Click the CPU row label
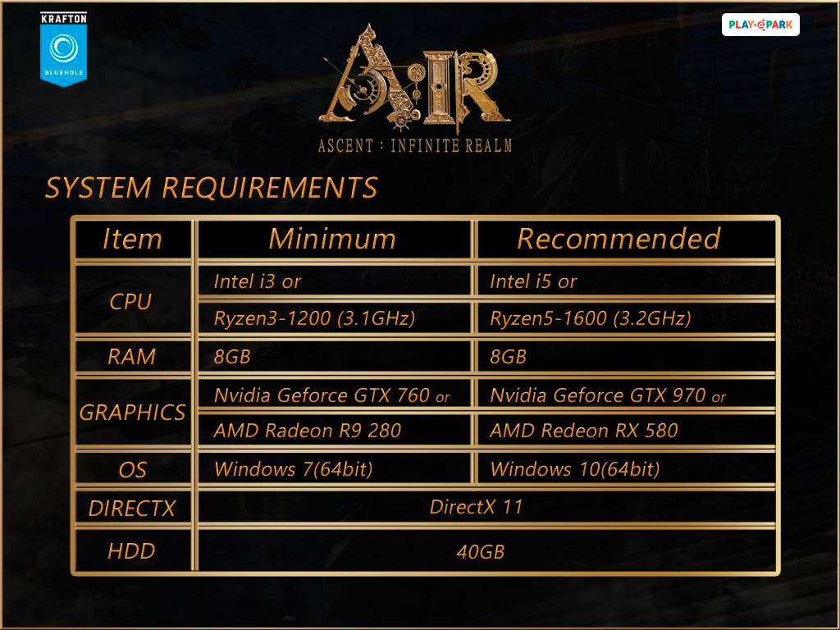The height and width of the screenshot is (630, 840). [x=131, y=301]
